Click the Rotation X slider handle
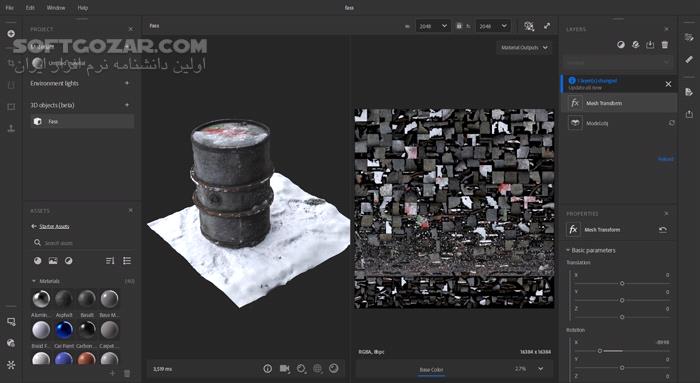700x383 pixels. (x=600, y=351)
